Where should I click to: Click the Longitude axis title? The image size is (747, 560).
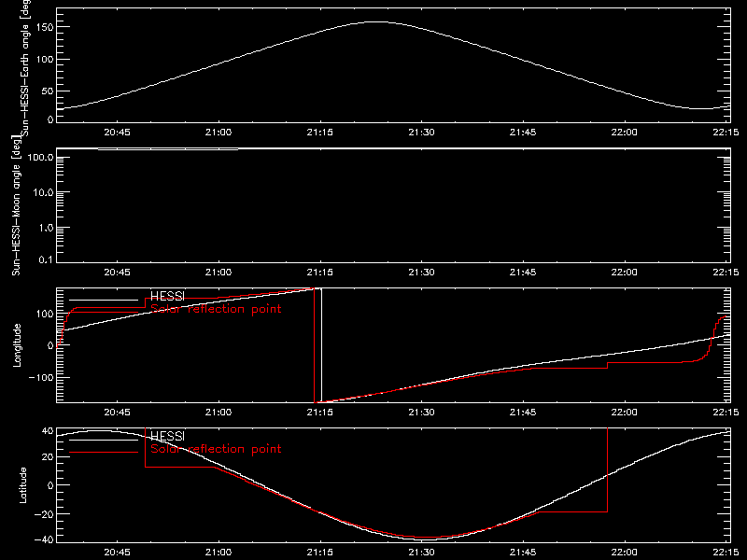(17, 345)
